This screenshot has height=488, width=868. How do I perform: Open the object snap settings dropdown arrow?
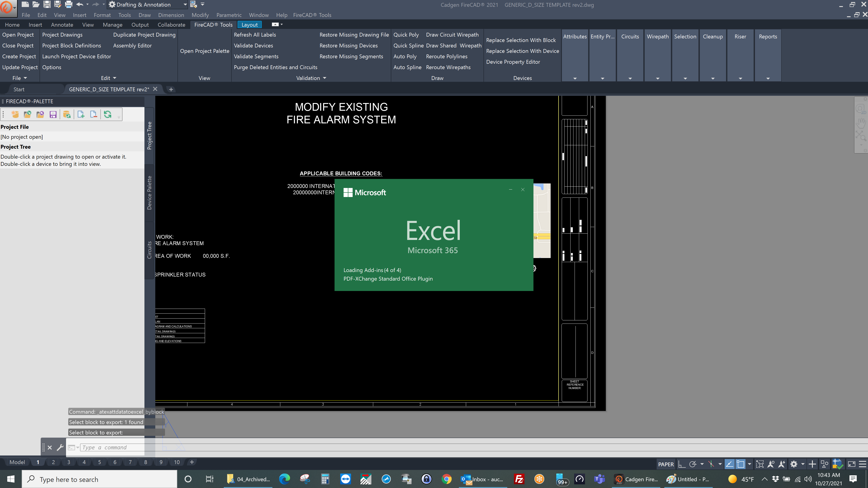[x=749, y=464]
